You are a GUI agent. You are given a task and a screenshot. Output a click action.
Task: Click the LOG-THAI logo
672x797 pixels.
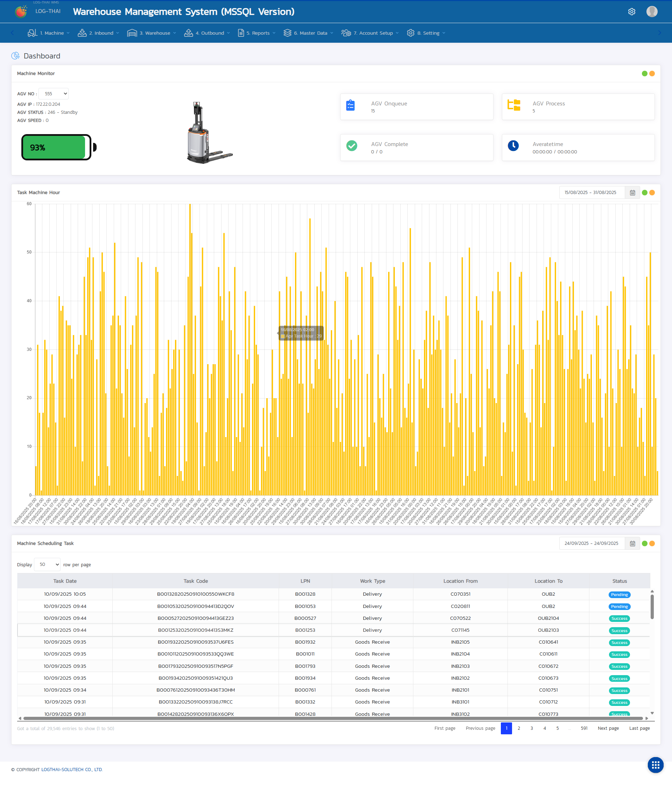(x=21, y=12)
